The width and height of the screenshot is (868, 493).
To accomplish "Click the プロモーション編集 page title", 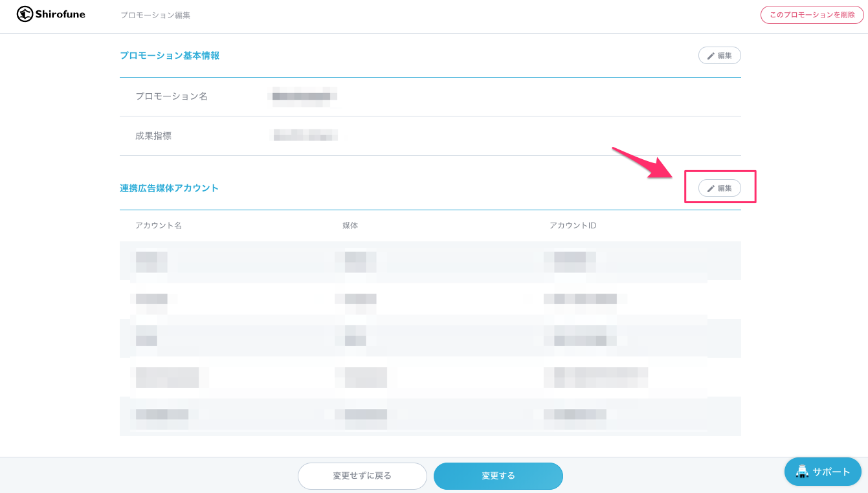I will pyautogui.click(x=155, y=15).
